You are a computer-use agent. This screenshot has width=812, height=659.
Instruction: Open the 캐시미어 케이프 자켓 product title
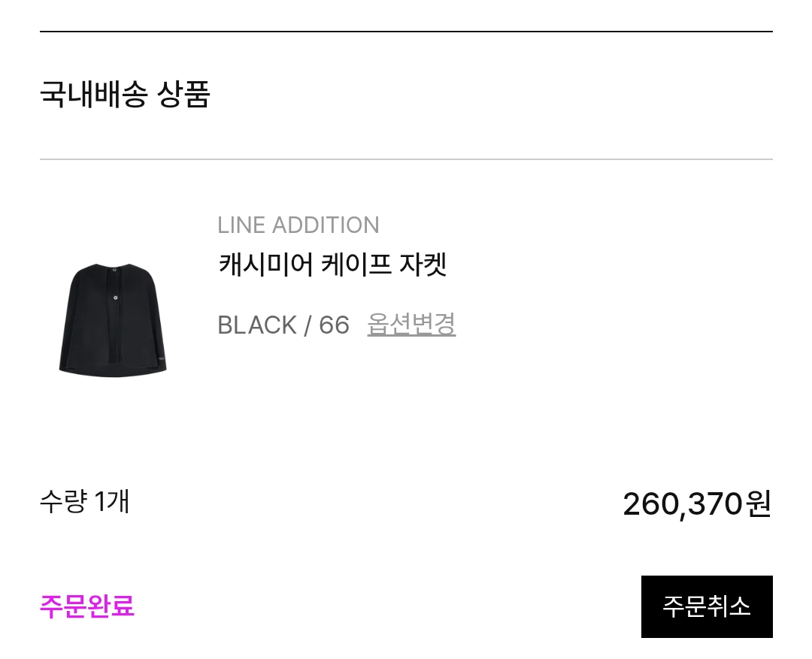332,265
